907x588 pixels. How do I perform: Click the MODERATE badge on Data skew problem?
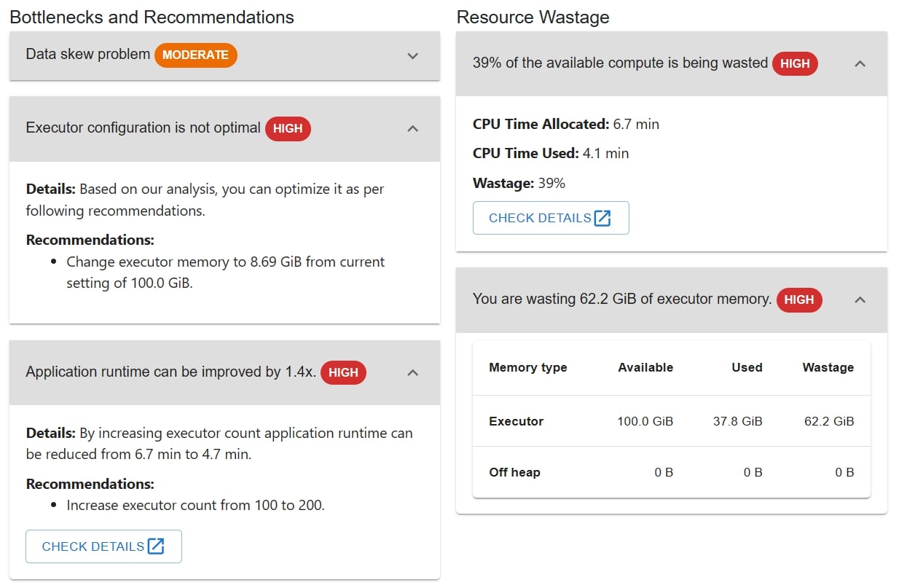coord(196,55)
